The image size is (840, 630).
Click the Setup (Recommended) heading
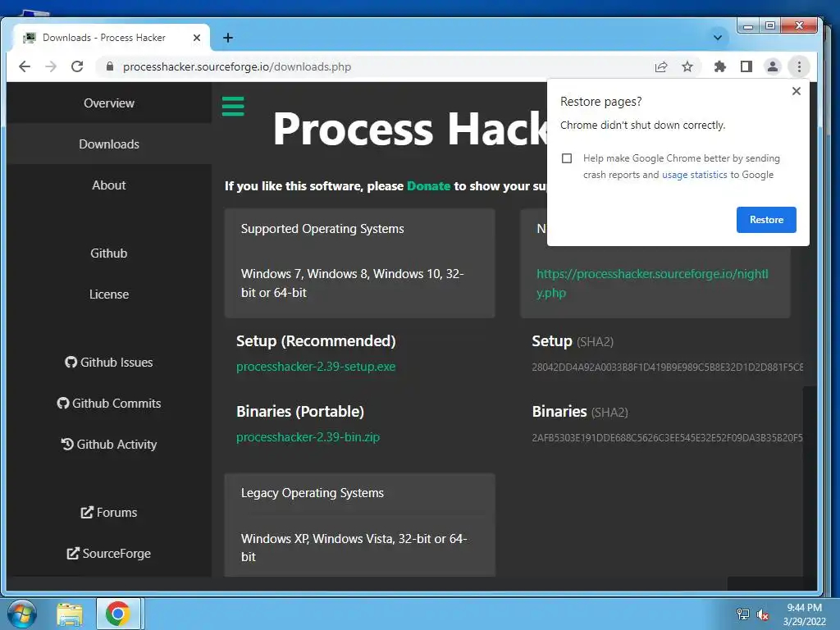click(316, 340)
